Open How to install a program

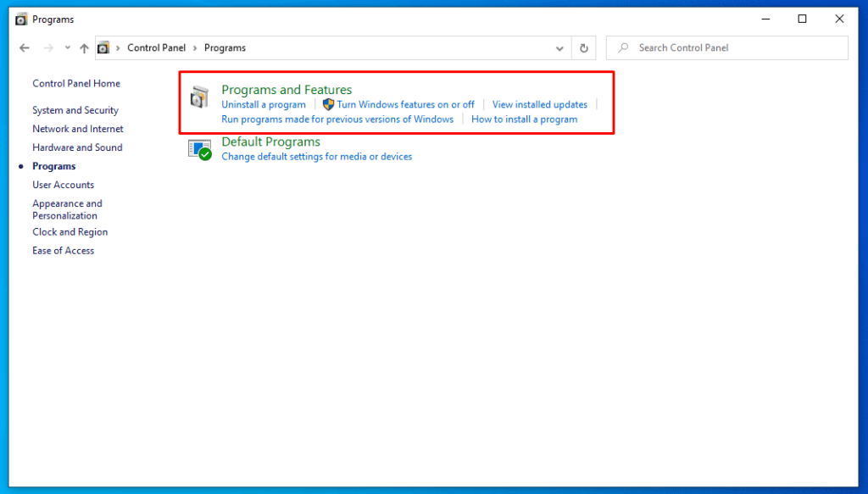(x=524, y=119)
